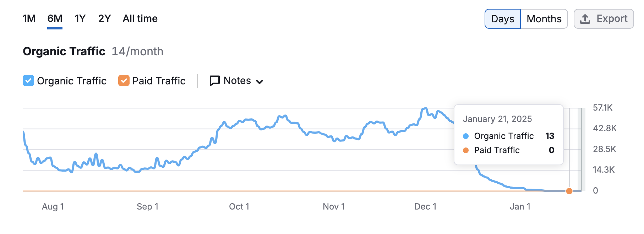Click the Export upload icon
Screen dimensions: 644x234
coord(585,19)
